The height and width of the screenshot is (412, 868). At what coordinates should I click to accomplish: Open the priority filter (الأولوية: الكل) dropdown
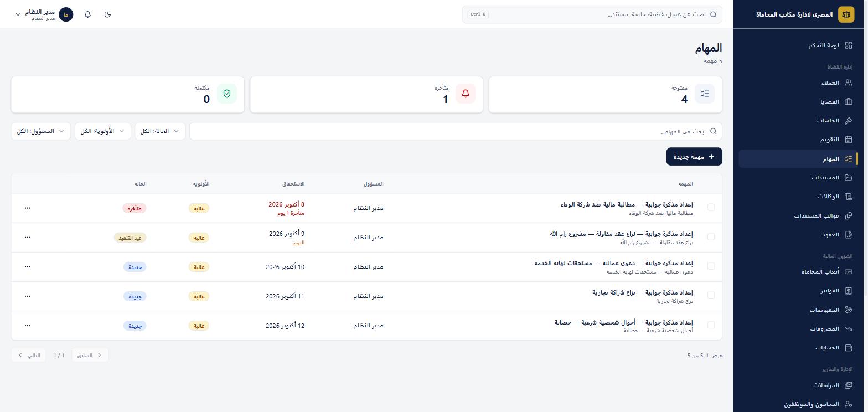click(103, 131)
